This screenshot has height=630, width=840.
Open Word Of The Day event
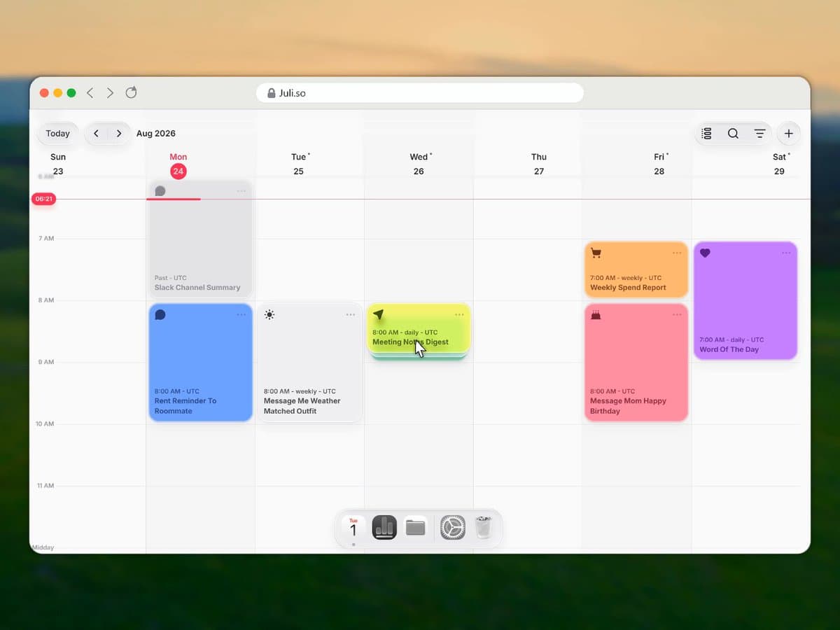coord(745,300)
